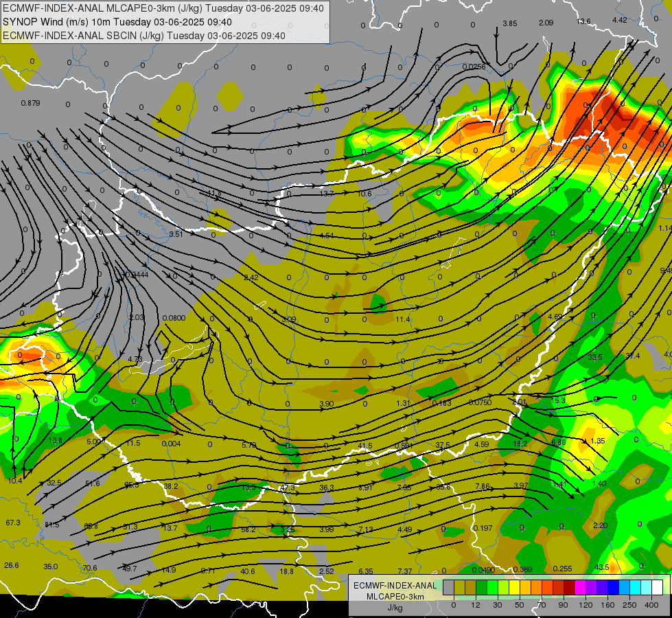The width and height of the screenshot is (672, 618).
Task: Click the 'J/kg' unit label in legend
Action: pos(395,608)
